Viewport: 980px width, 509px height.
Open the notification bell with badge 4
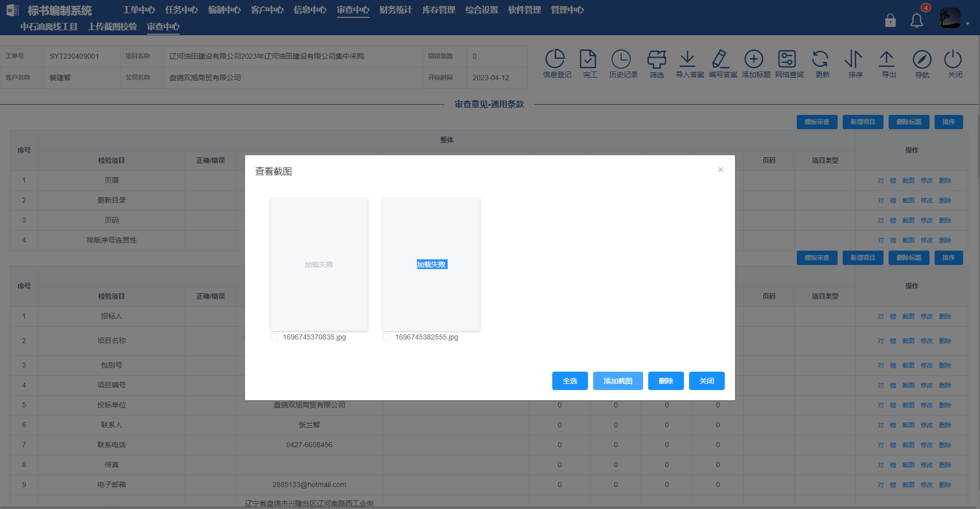917,20
